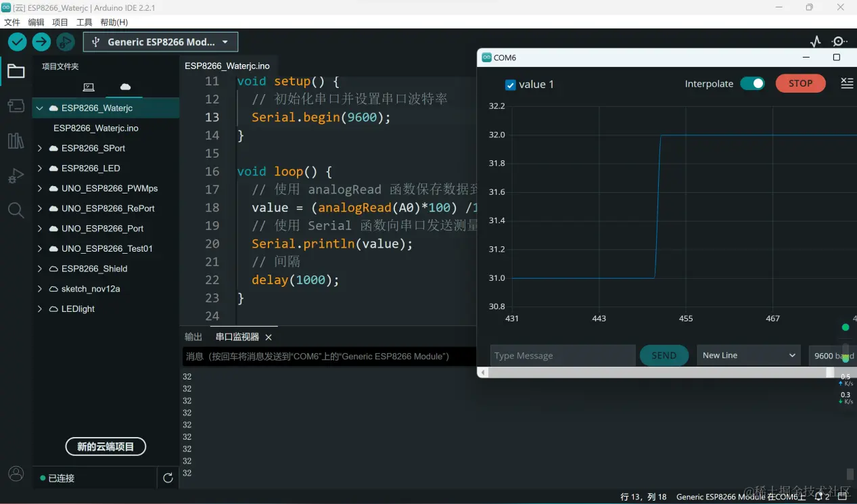857x504 pixels.
Task: Open the Debug sidebar panel icon
Action: tap(16, 176)
